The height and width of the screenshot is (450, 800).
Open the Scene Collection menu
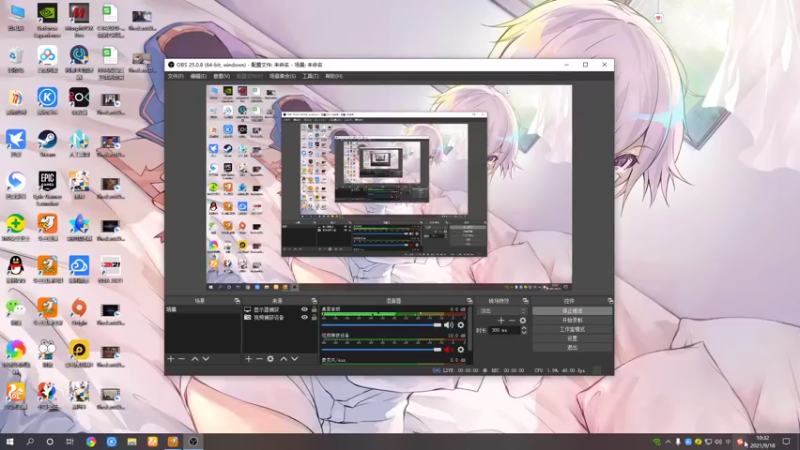coord(282,76)
